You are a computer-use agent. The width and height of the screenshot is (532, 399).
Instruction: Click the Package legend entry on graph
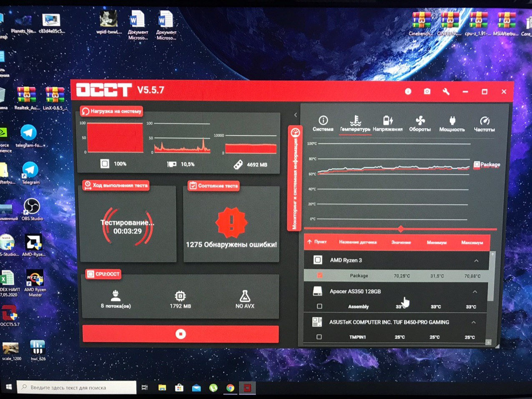pos(487,164)
